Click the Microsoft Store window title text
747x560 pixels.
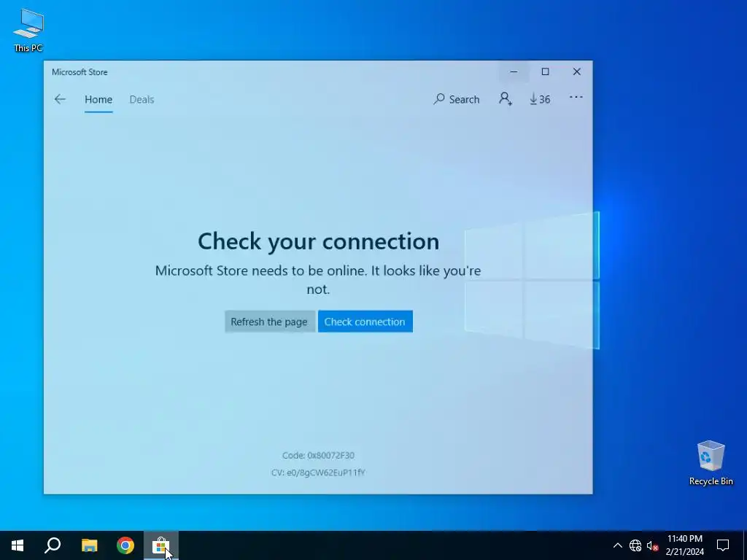tap(80, 72)
